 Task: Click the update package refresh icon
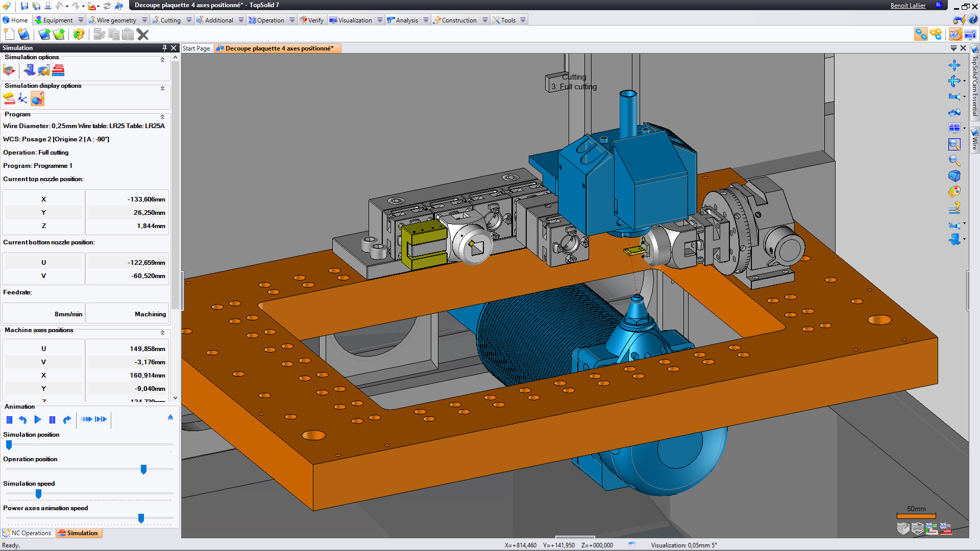pos(79,34)
